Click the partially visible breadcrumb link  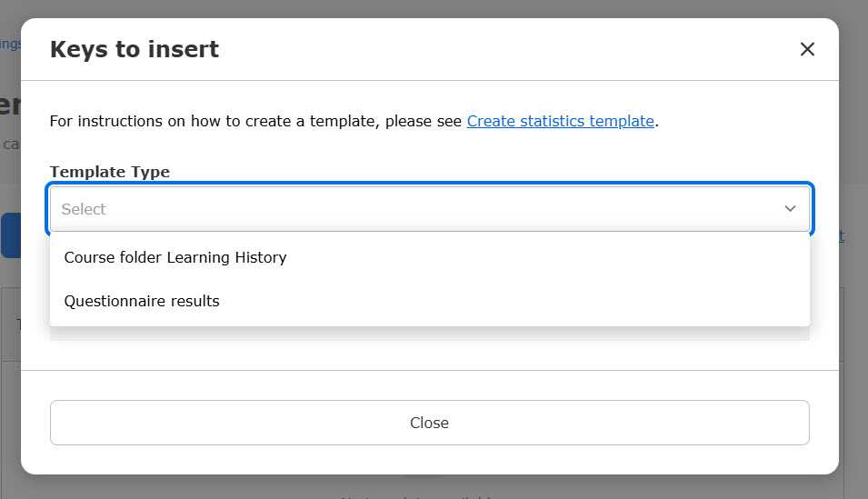click(x=10, y=44)
